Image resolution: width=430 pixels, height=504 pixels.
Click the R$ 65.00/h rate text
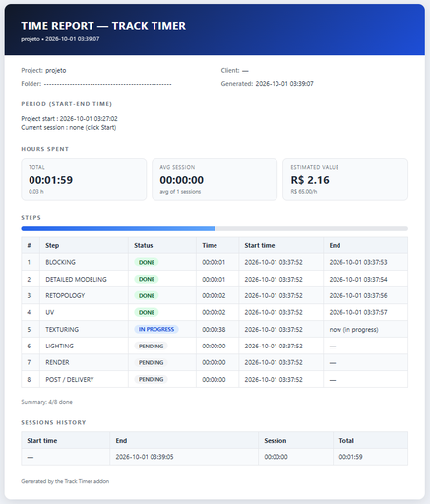(304, 192)
